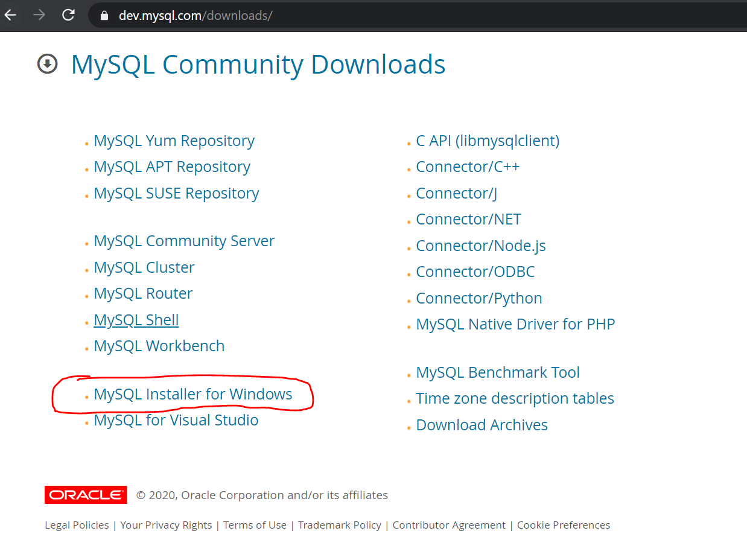Click the padlock site security icon
Viewport: 747px width, 560px height.
(x=104, y=16)
